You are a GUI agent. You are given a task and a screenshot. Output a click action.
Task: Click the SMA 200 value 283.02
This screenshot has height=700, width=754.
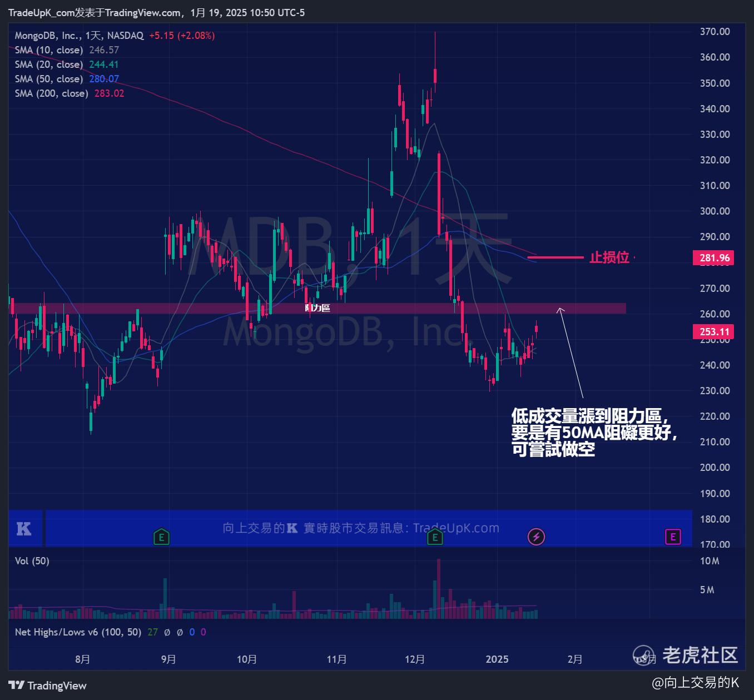coord(110,93)
